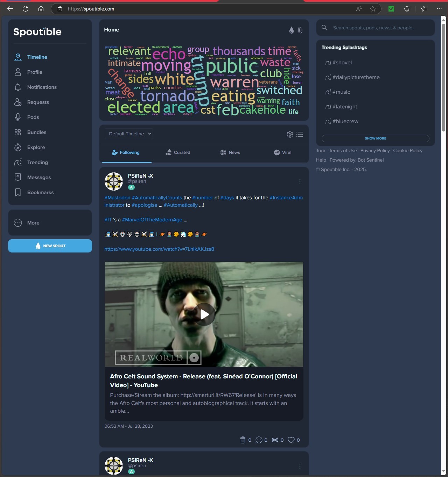Open the Help footer link
Screen dimensions: 448x477
coord(321,160)
